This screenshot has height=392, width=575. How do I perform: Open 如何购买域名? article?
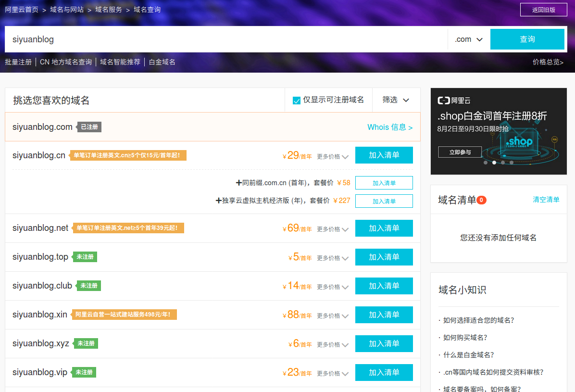coord(465,338)
